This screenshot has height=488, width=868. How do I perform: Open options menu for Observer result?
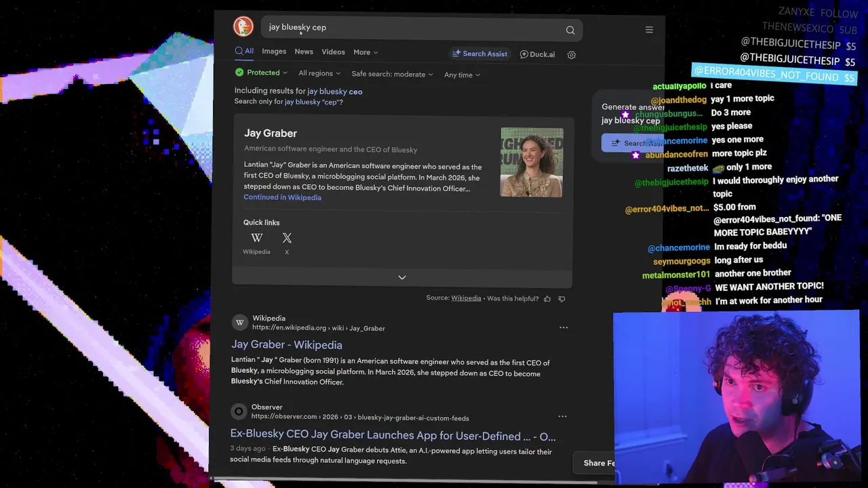[x=562, y=416]
